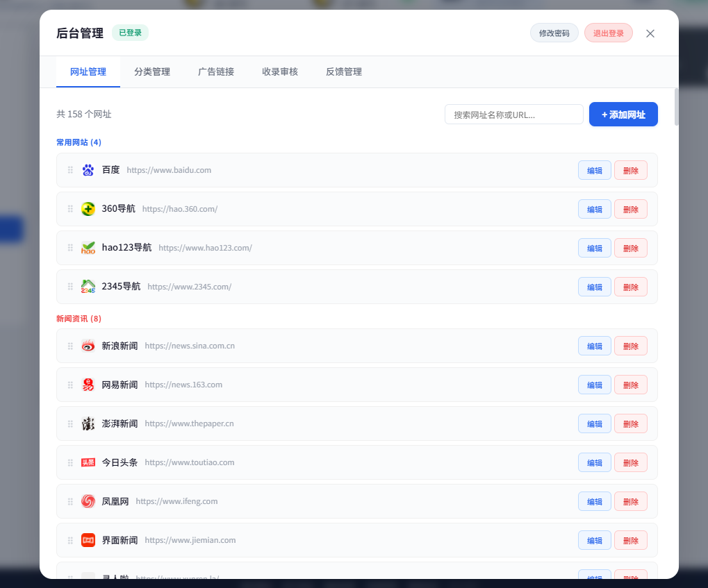Delete the 界面新闻 entry
The width and height of the screenshot is (708, 588).
click(x=631, y=540)
